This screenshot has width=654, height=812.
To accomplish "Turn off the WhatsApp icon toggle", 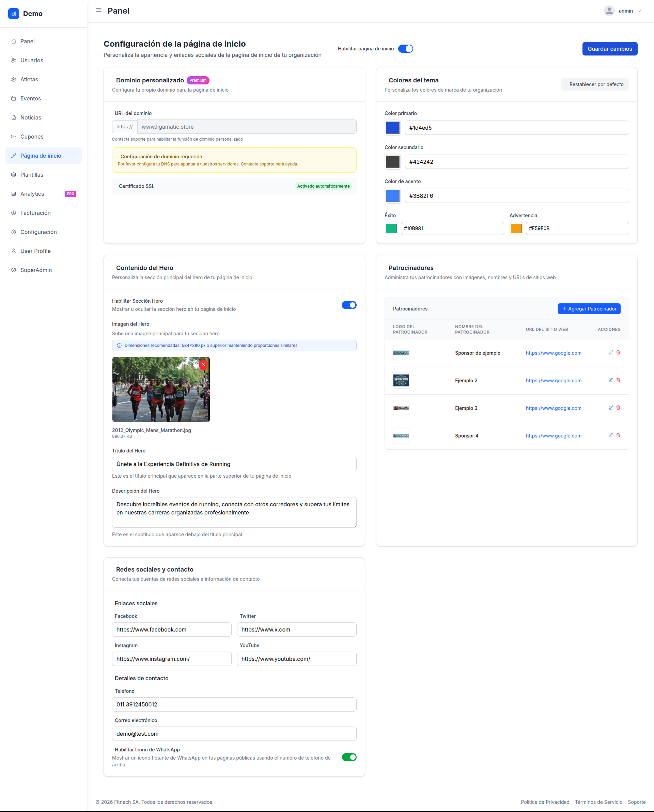I will pos(349,757).
